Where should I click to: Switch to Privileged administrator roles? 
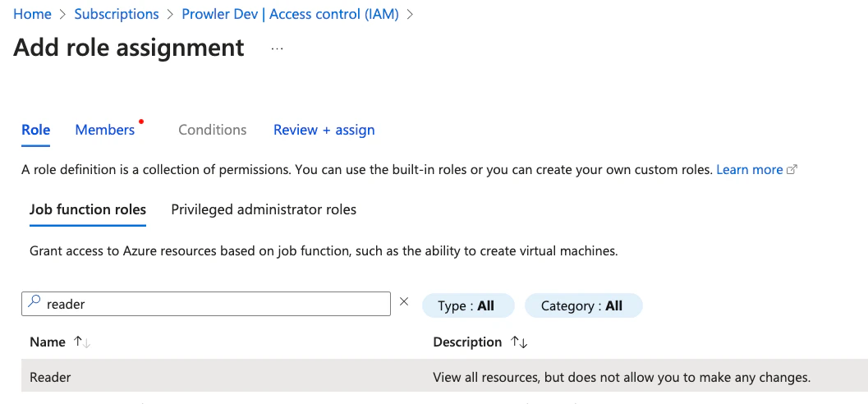(x=264, y=209)
